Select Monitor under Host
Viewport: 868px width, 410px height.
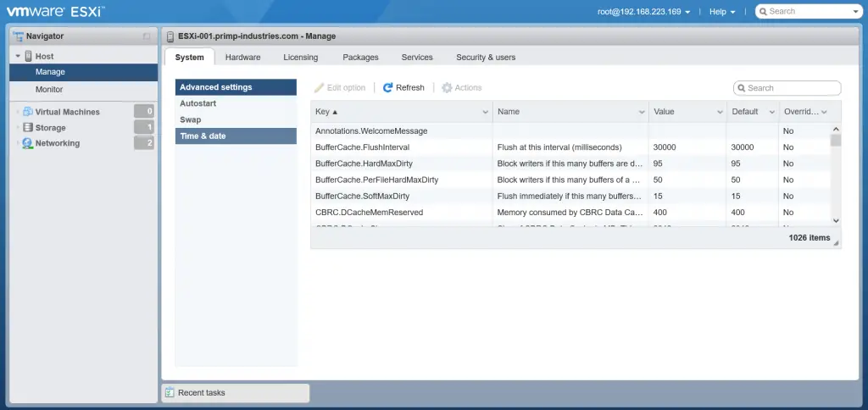(x=84, y=89)
